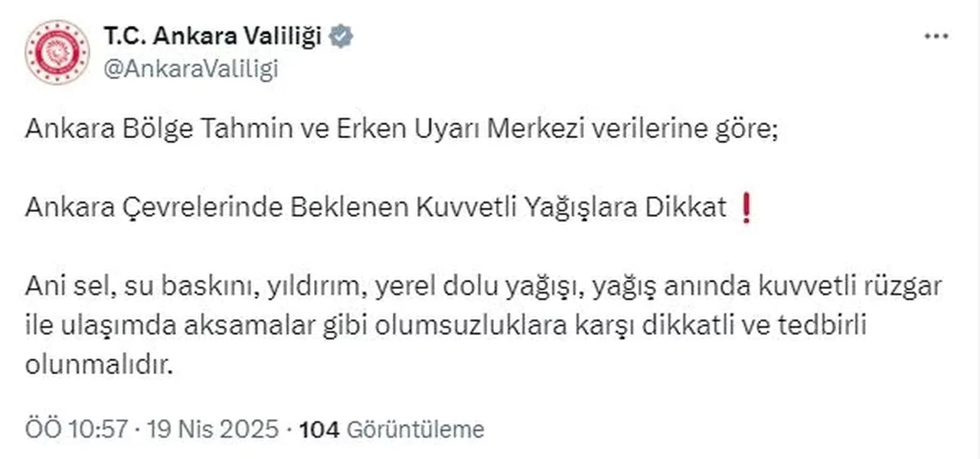Click the grey verified badge icon
The height and width of the screenshot is (459, 980).
point(341,36)
